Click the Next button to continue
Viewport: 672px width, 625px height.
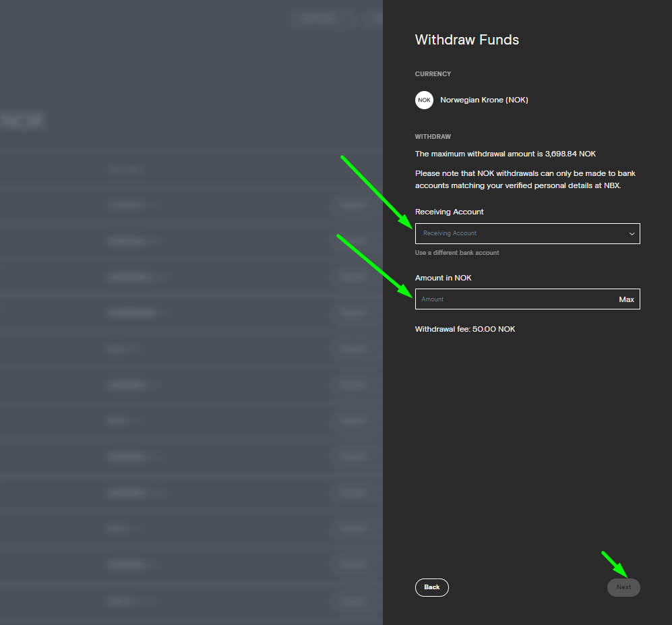[x=623, y=587]
